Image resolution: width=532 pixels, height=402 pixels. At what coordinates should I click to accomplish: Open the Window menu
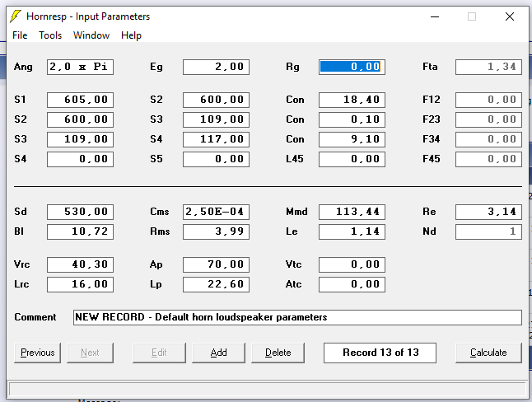pos(91,35)
